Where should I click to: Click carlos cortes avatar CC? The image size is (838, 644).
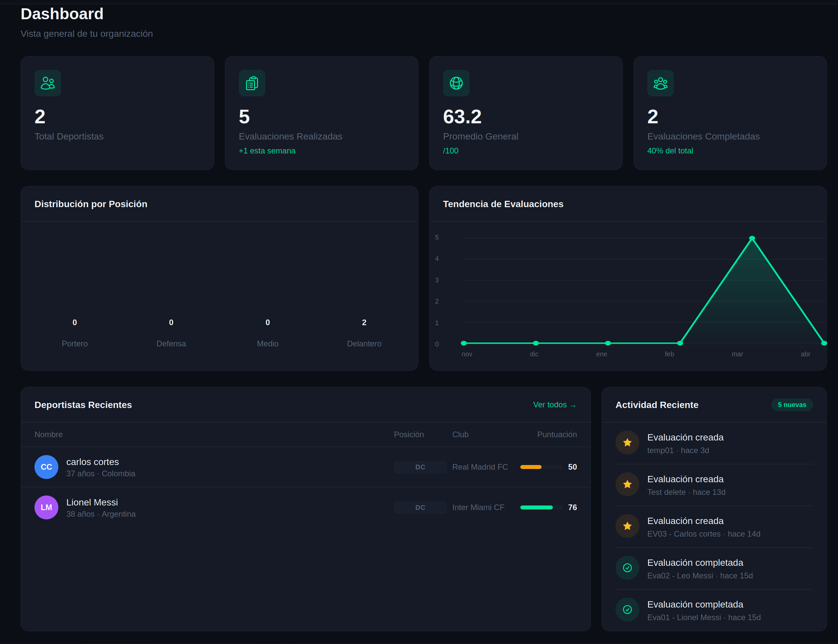[x=46, y=467]
